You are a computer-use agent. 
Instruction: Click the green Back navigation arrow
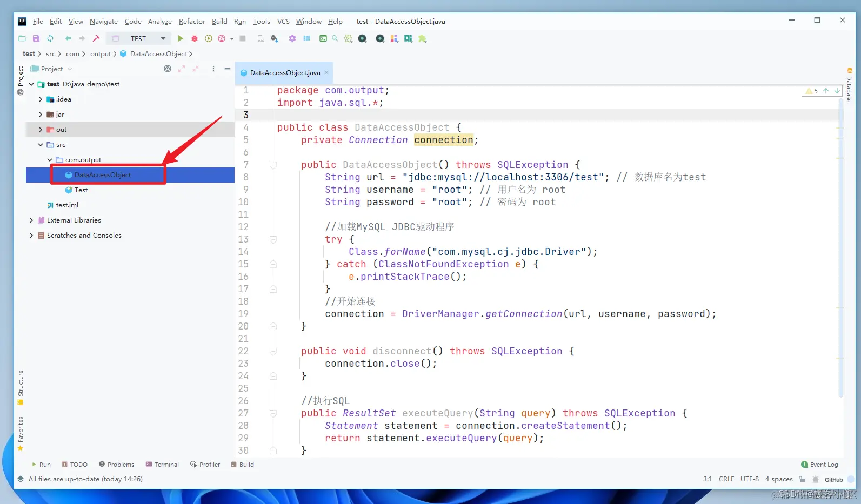68,38
